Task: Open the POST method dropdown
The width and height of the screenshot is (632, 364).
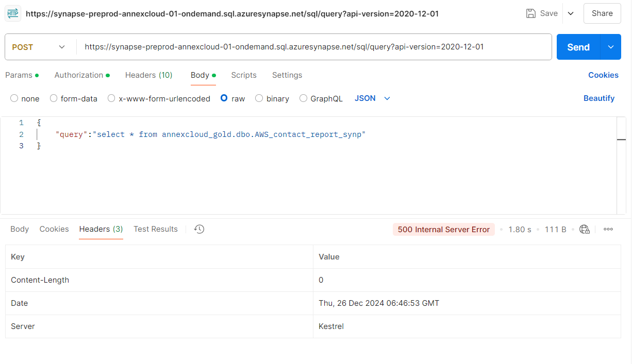Action: (39, 47)
